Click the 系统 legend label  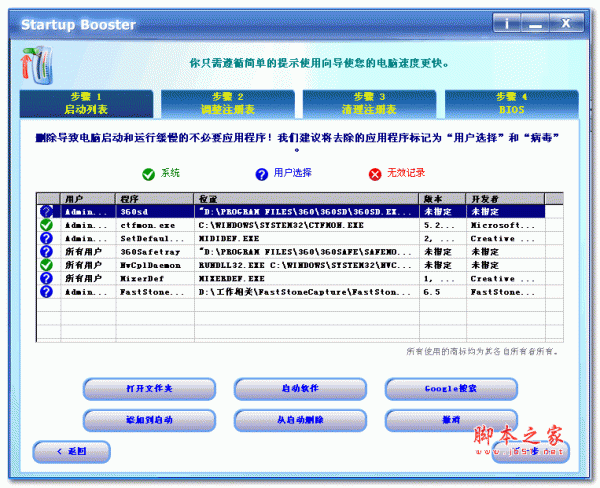170,173
